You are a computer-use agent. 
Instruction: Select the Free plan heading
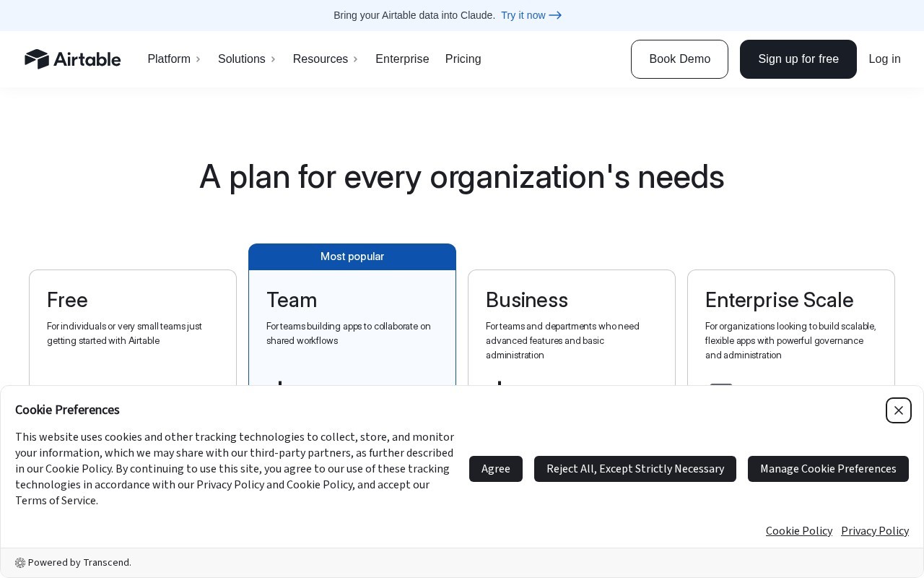pyautogui.click(x=67, y=300)
